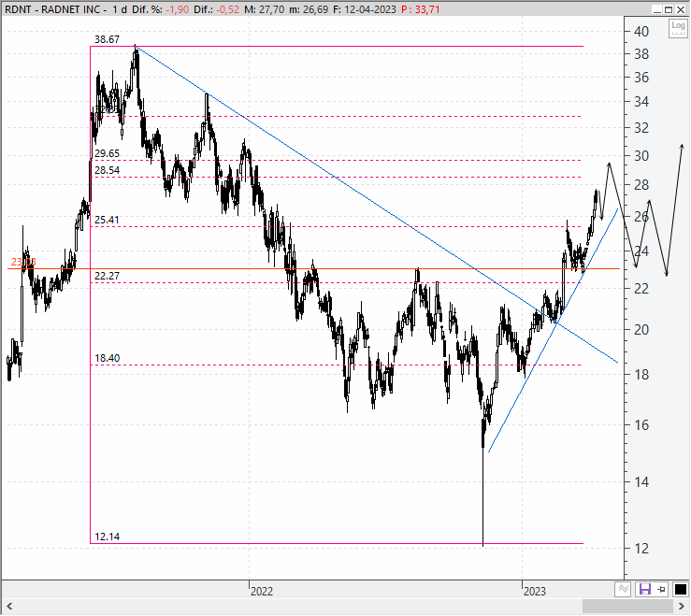Click the 22.27 retracement label

pyautogui.click(x=107, y=276)
